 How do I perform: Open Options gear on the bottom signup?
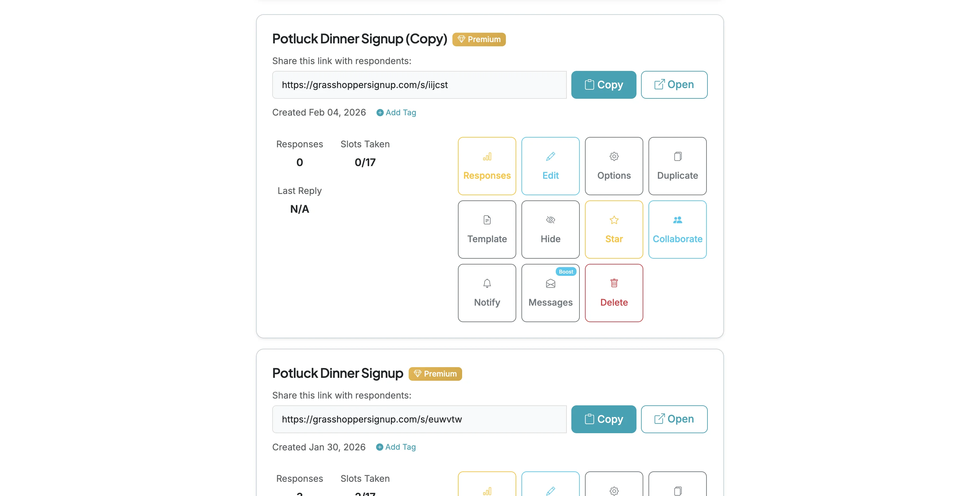[614, 490]
